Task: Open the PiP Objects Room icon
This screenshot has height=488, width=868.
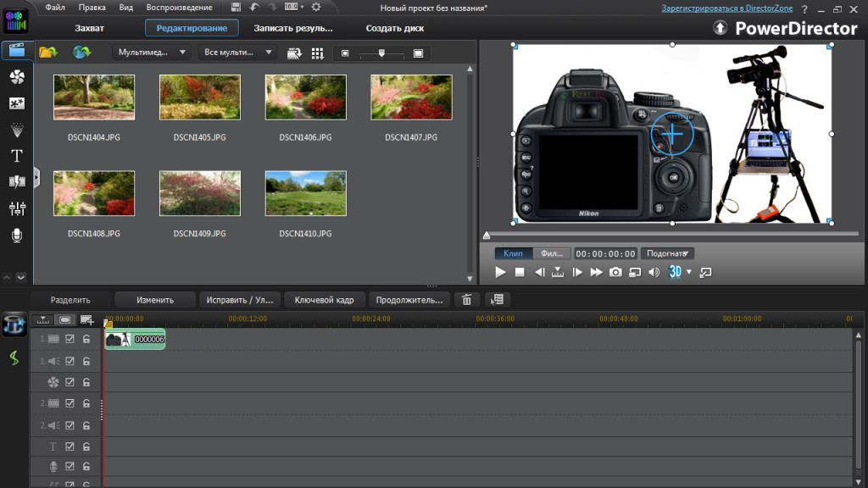Action: (17, 103)
